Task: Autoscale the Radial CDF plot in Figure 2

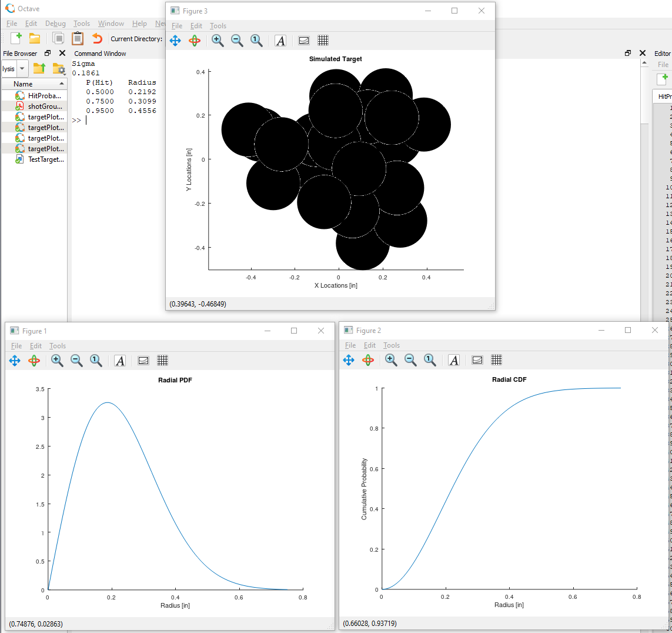Action: (x=430, y=360)
